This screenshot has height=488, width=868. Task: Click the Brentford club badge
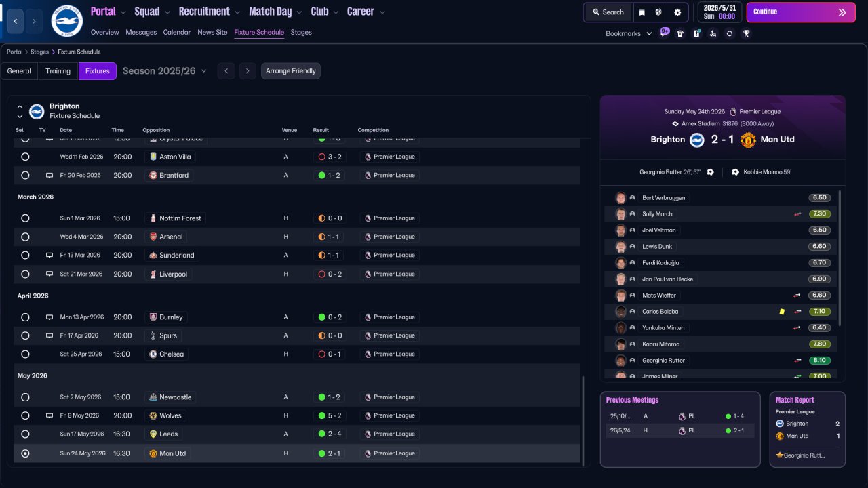coord(153,175)
